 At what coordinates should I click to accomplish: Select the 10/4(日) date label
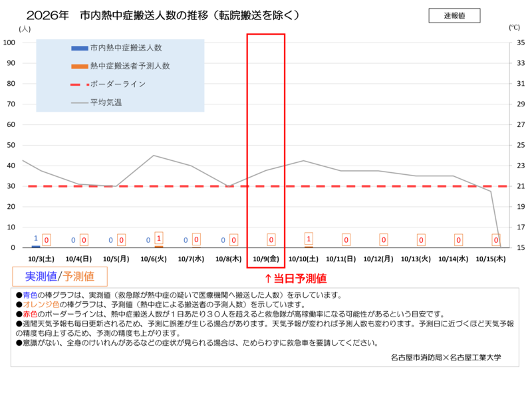78,259
